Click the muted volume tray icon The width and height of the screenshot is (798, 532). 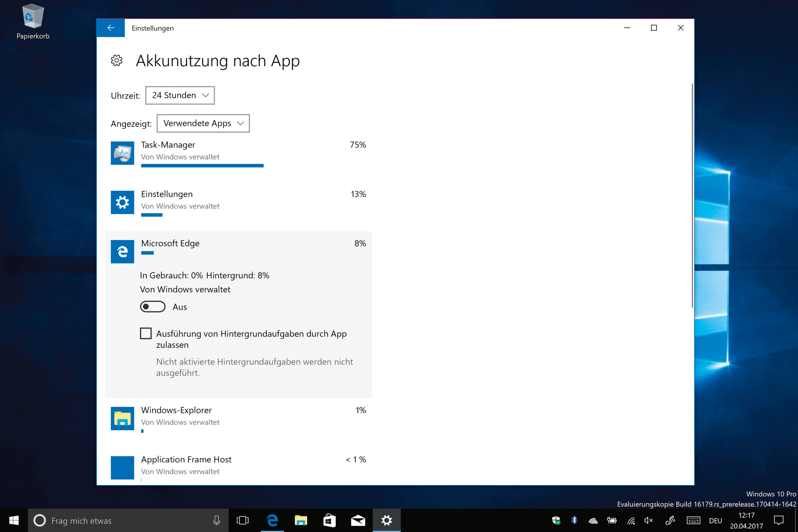point(648,520)
